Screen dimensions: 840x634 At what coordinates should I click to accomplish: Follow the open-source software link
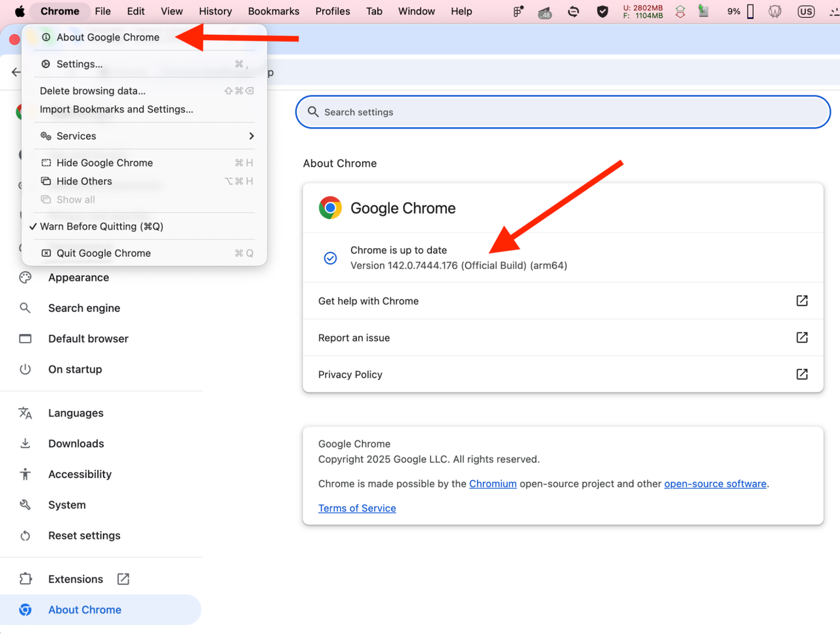tap(715, 484)
